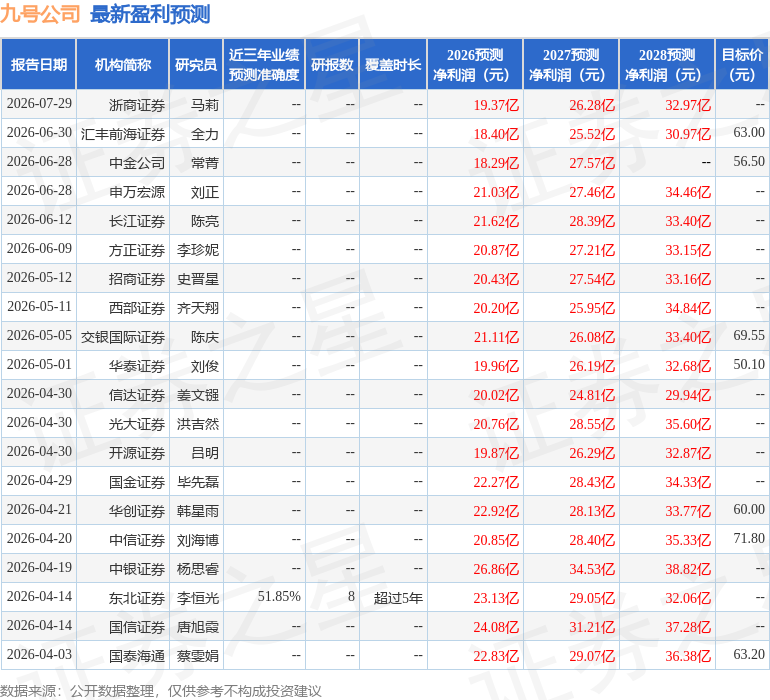The height and width of the screenshot is (700, 770).
Task: Click institution 汇丰前海证券
Action: click(x=123, y=134)
